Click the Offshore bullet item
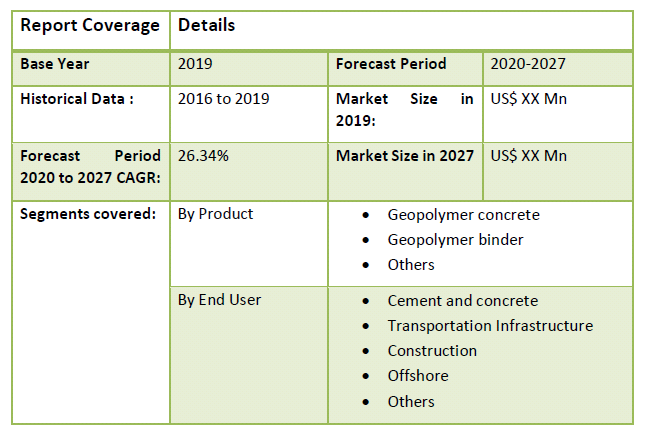This screenshot has height=440, width=646. [x=418, y=376]
